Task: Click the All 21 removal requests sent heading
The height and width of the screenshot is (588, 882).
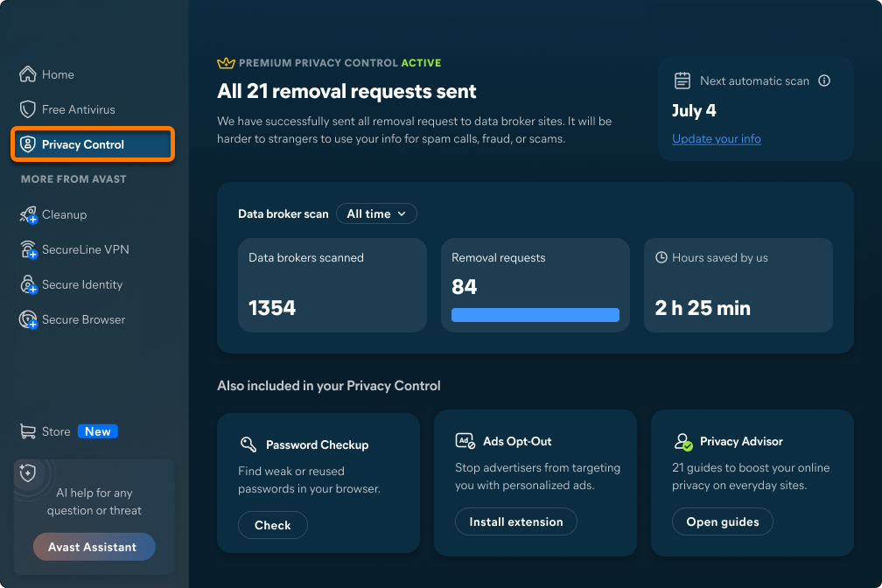Action: (346, 91)
